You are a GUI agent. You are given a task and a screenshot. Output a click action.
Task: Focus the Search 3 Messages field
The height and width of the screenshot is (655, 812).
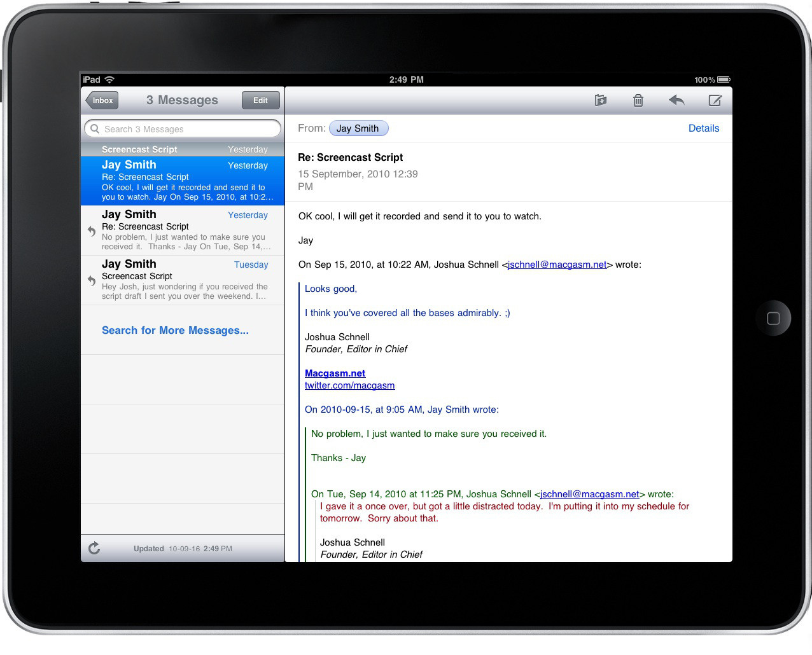pos(185,129)
